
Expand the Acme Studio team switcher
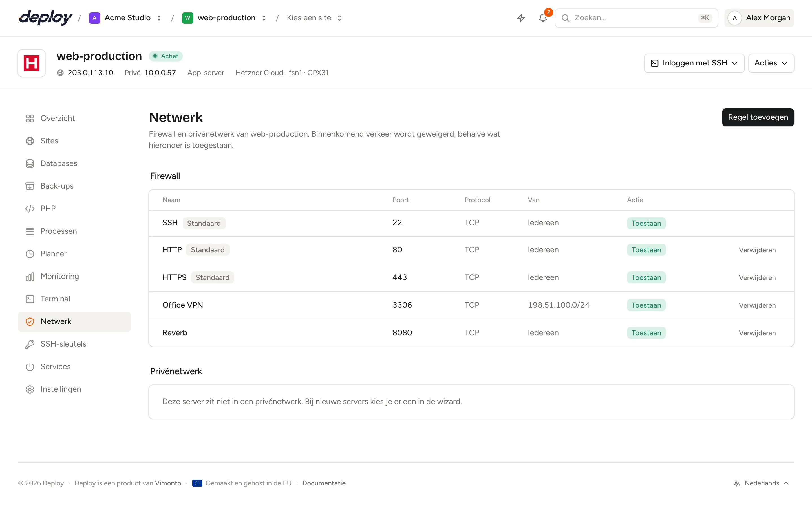coord(159,18)
